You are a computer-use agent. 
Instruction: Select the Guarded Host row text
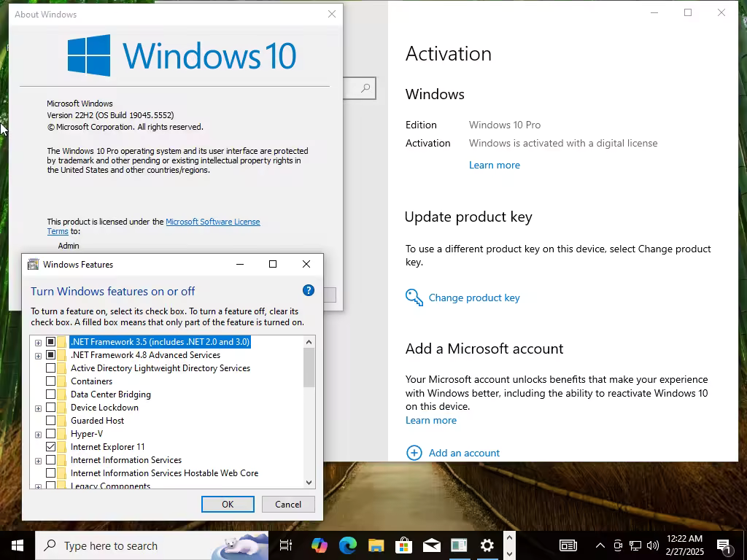[x=97, y=421]
